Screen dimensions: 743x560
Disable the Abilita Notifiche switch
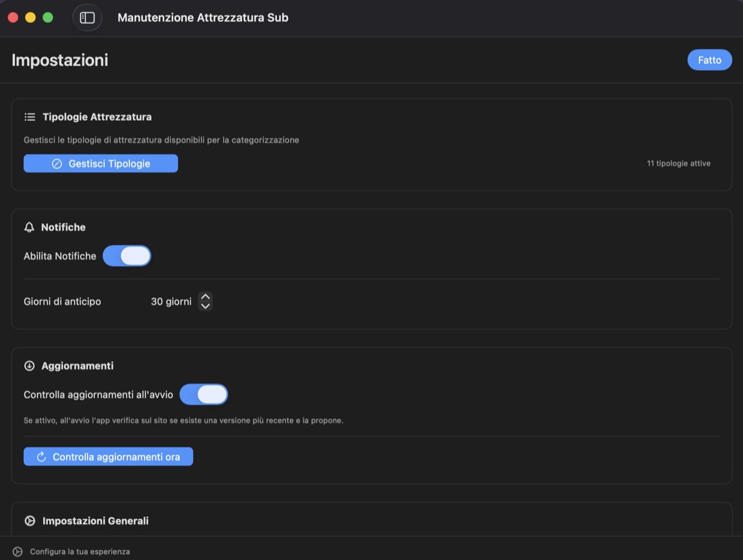[127, 256]
